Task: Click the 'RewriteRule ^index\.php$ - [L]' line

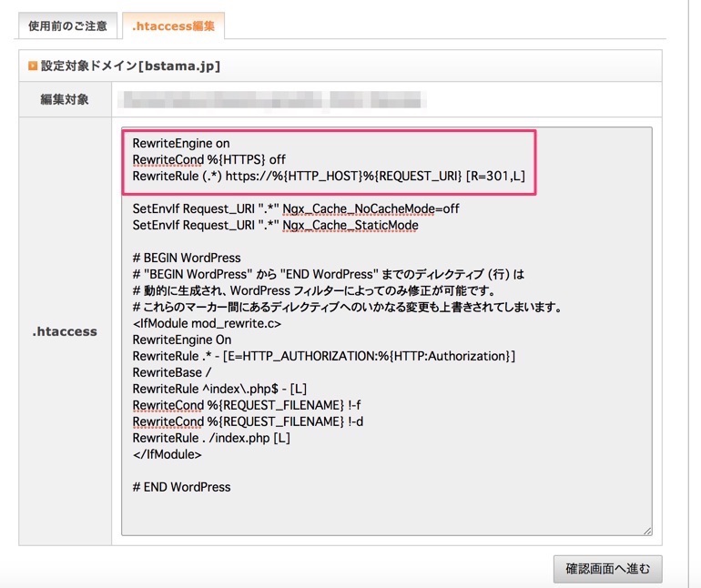Action: (219, 389)
